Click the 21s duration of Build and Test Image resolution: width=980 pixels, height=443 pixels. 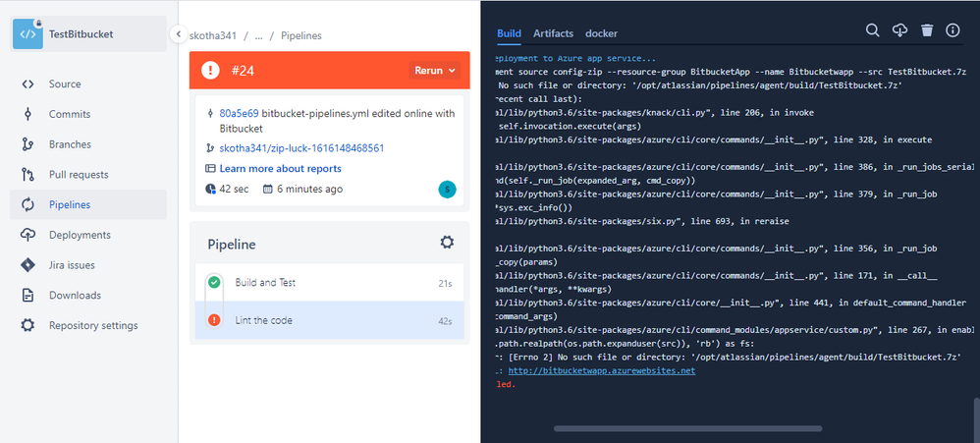point(445,283)
